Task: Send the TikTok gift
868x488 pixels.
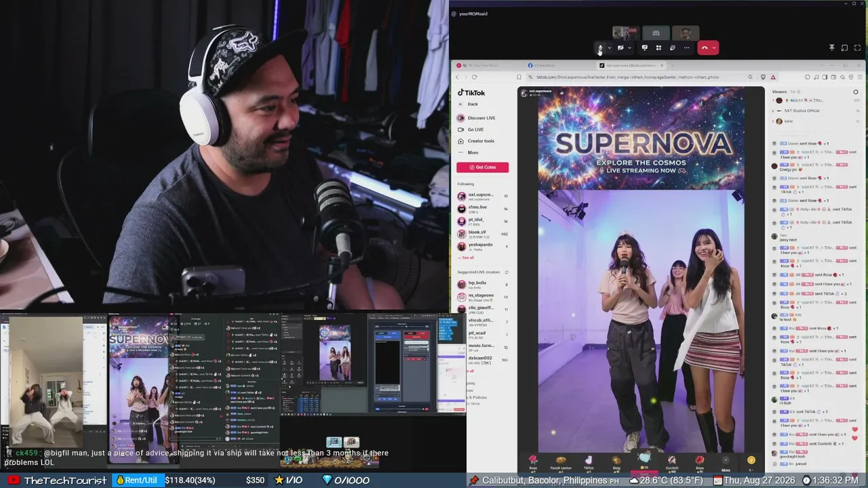Action: (x=589, y=463)
